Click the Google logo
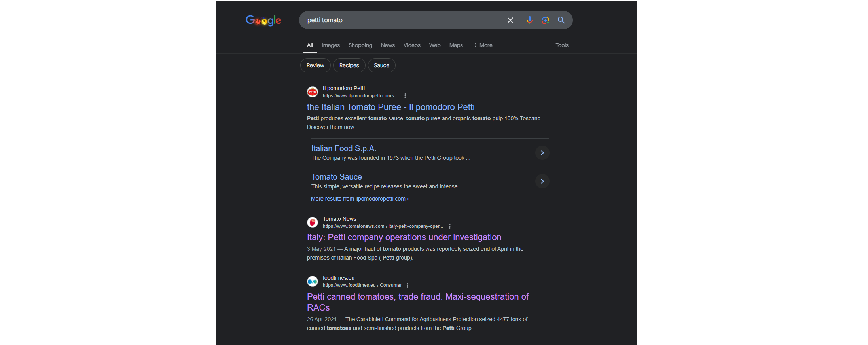868x345 pixels. tap(263, 20)
